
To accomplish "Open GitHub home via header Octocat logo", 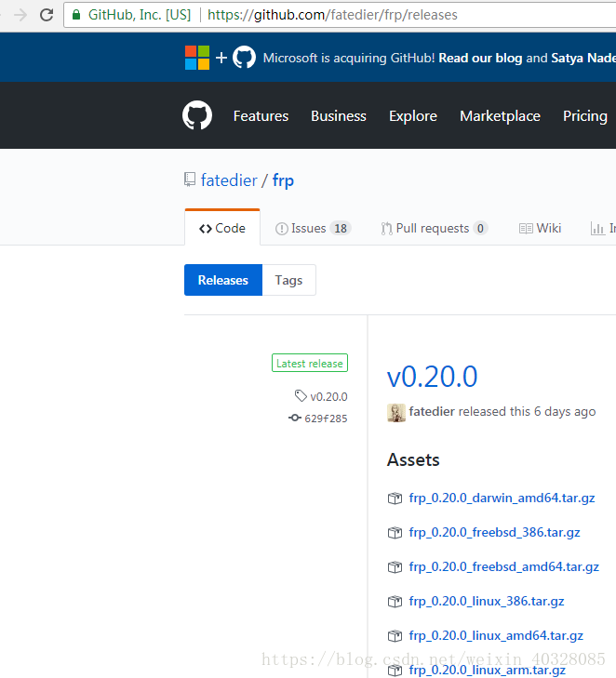I will click(x=197, y=115).
